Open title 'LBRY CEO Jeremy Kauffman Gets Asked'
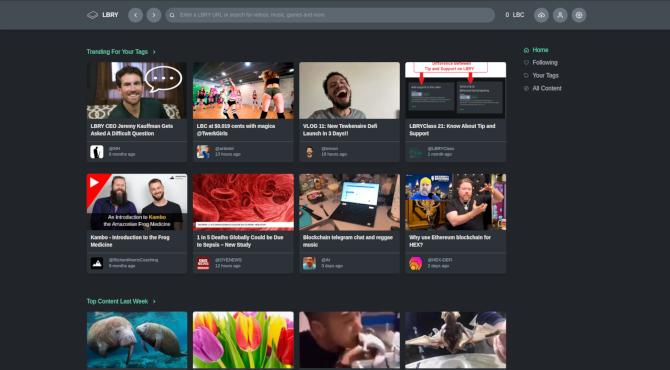670x370 pixels. tap(132, 130)
